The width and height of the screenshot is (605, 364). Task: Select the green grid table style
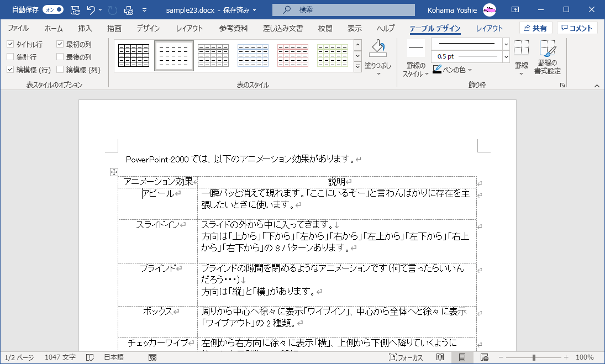tap(332, 56)
